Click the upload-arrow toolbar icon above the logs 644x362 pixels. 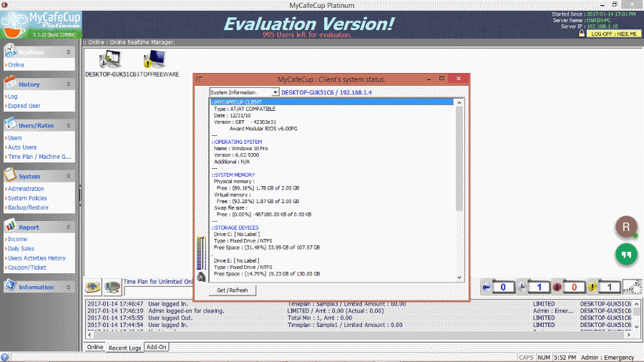93,287
